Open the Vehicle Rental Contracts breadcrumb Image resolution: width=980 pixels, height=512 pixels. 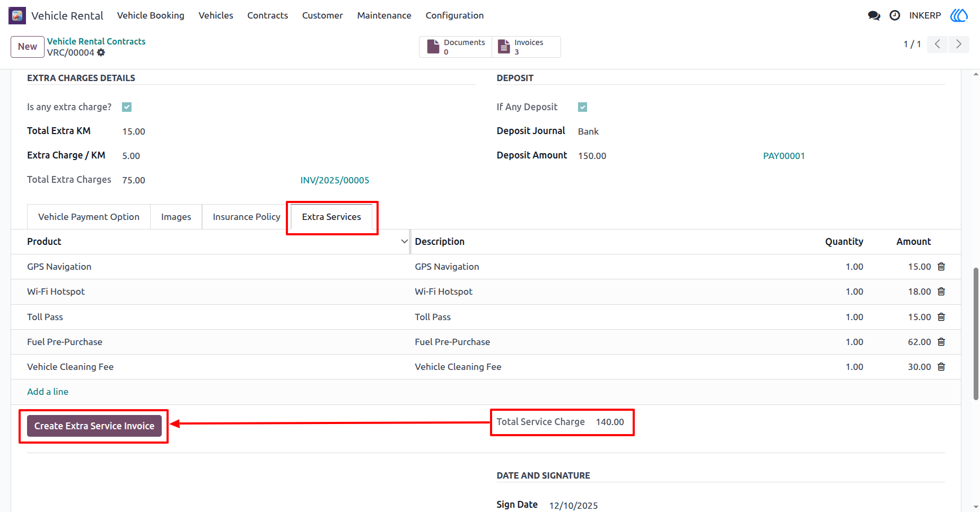click(x=96, y=41)
